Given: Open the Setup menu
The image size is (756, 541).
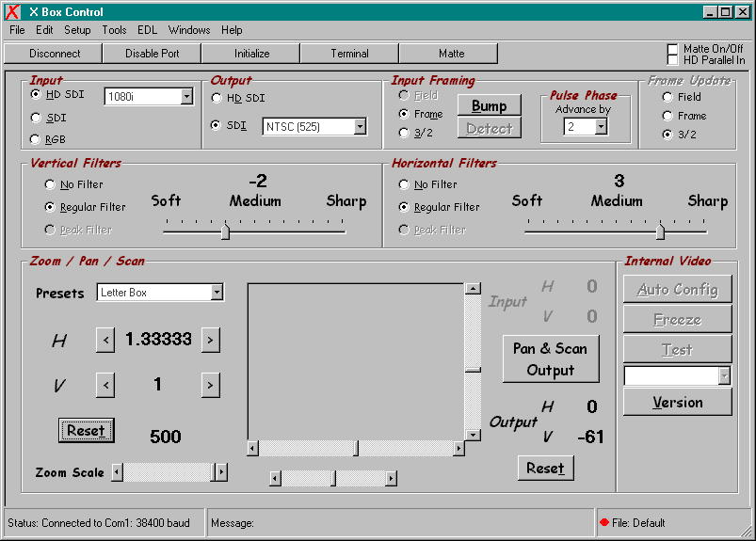Looking at the screenshot, I should coord(77,30).
